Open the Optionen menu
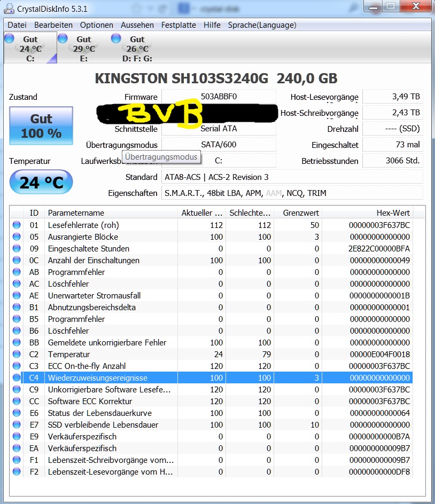 pyautogui.click(x=97, y=25)
